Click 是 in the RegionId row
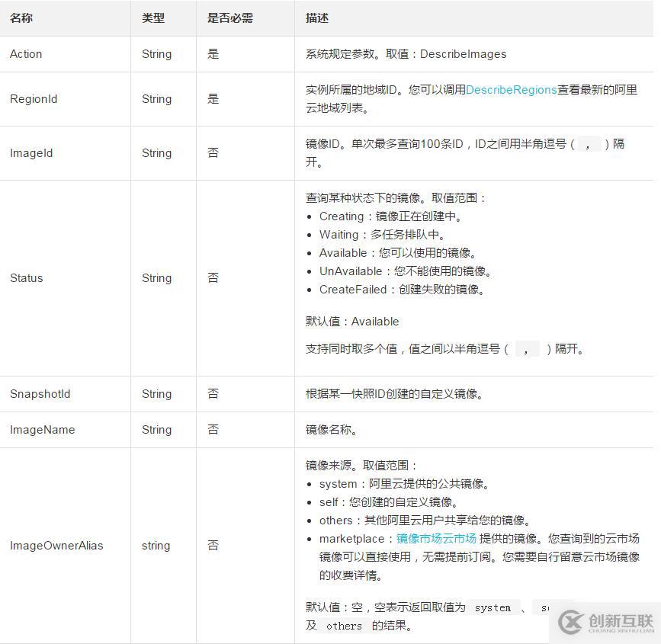Screen dimensions: 661x644 [x=213, y=99]
